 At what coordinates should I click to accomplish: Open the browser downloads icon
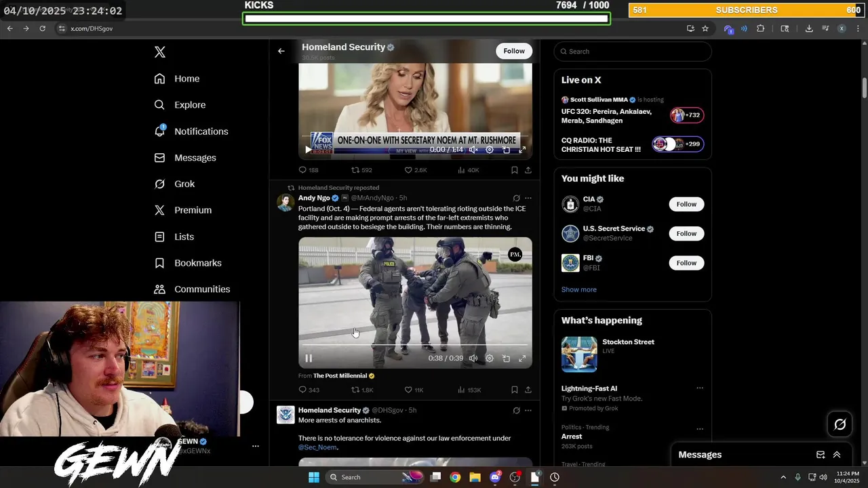pyautogui.click(x=809, y=28)
